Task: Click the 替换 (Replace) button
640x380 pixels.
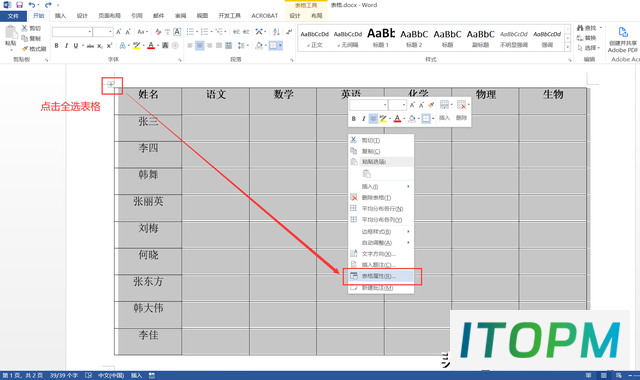Action: [x=587, y=38]
